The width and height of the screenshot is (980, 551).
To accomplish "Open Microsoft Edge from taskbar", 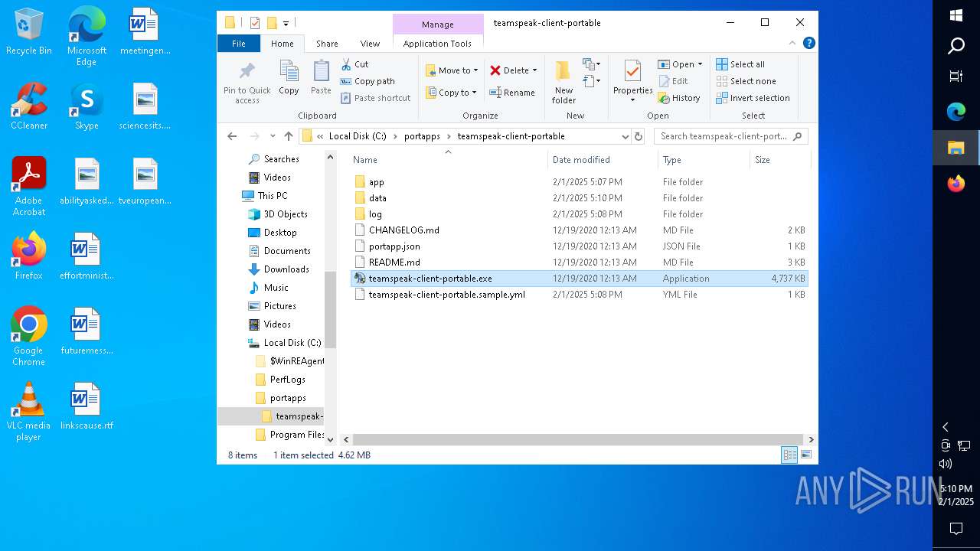I will (955, 112).
